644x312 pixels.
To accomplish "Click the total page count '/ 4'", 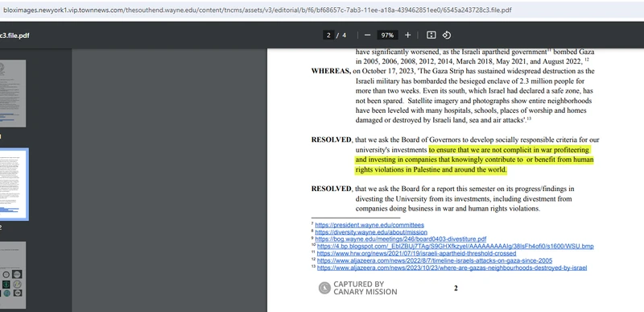I will [341, 35].
